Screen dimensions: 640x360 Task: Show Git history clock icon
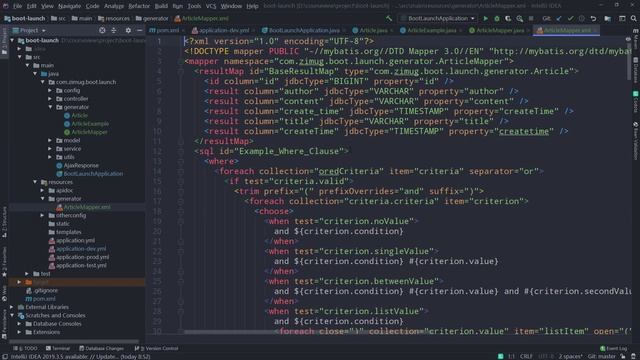582,18
